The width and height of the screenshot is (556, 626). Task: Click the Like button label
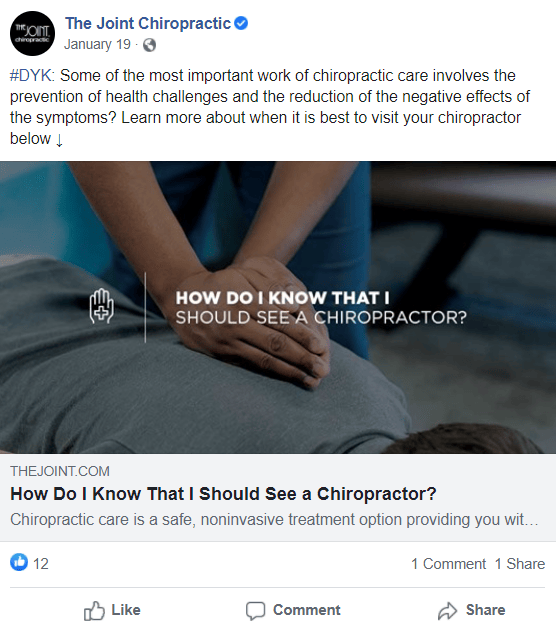tap(126, 610)
